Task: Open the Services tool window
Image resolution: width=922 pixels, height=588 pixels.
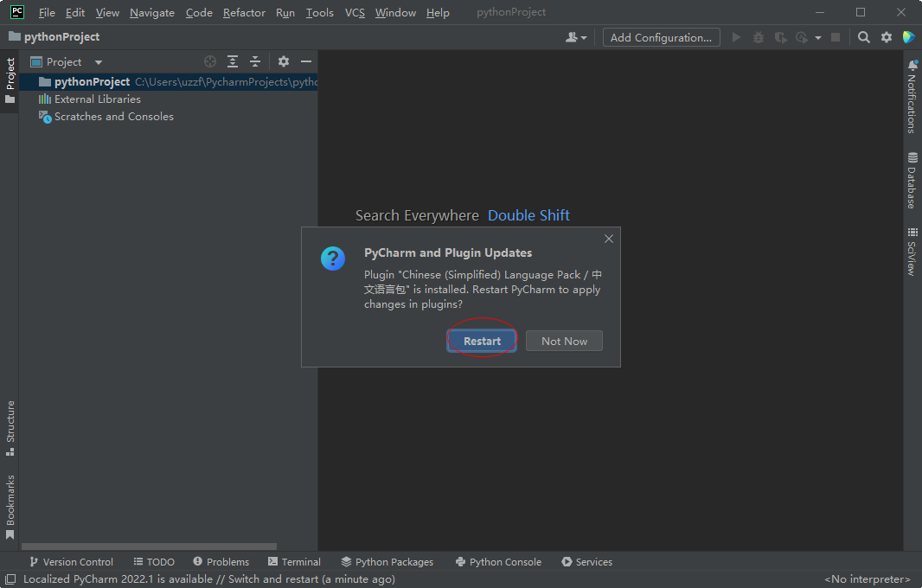Action: pos(586,562)
